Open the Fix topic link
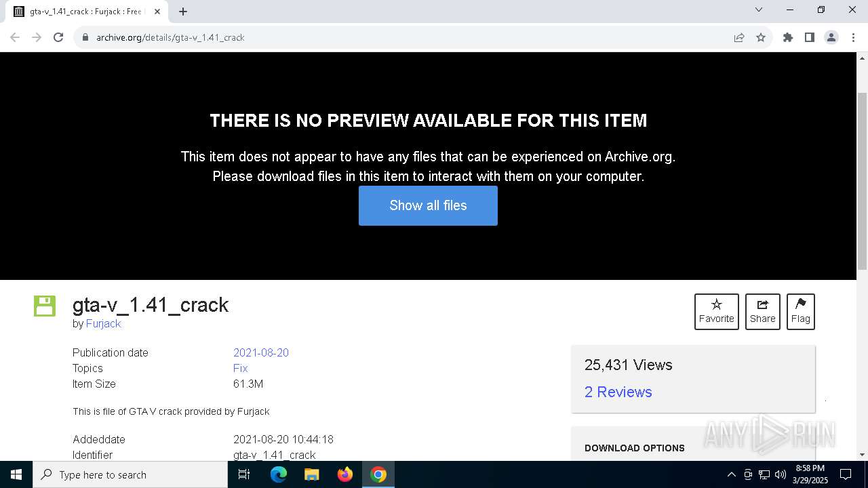 point(240,368)
